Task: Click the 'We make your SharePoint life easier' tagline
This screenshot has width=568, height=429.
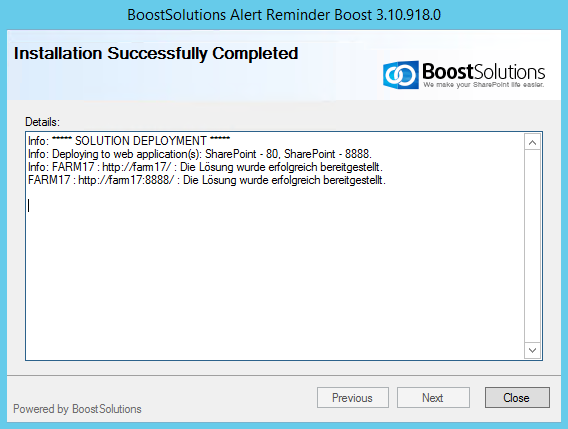Action: point(484,84)
